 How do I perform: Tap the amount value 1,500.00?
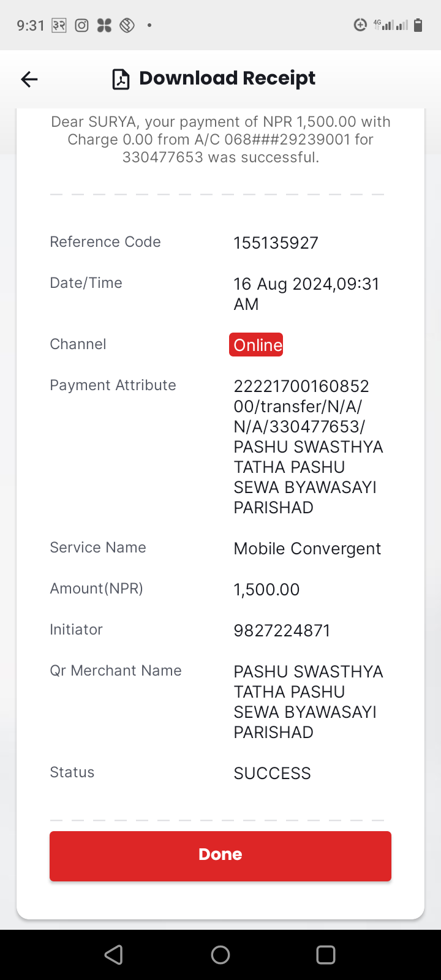(x=266, y=590)
